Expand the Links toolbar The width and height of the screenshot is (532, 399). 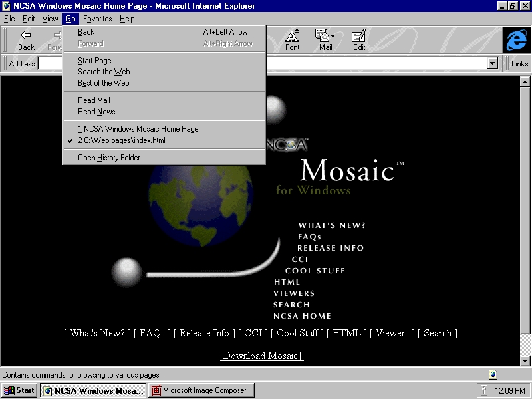click(x=519, y=64)
